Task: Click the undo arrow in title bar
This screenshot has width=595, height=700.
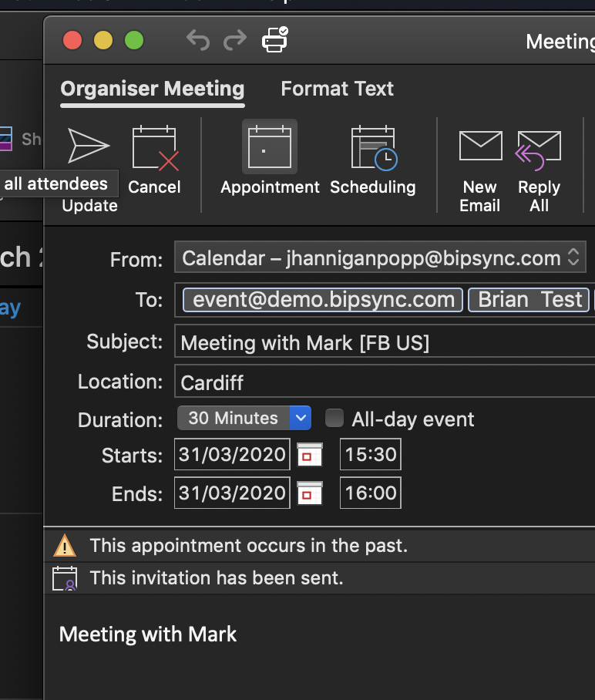Action: [x=198, y=40]
